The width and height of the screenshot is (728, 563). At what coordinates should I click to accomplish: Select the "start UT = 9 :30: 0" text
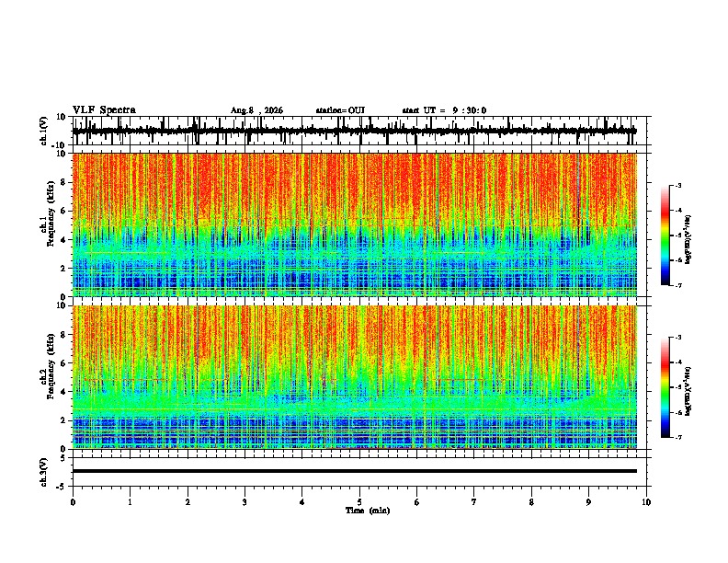coord(444,110)
